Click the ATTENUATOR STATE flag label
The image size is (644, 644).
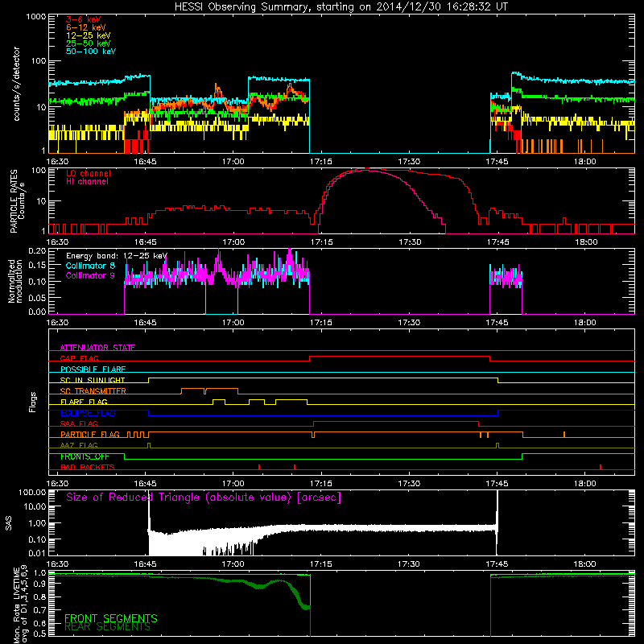[97, 348]
